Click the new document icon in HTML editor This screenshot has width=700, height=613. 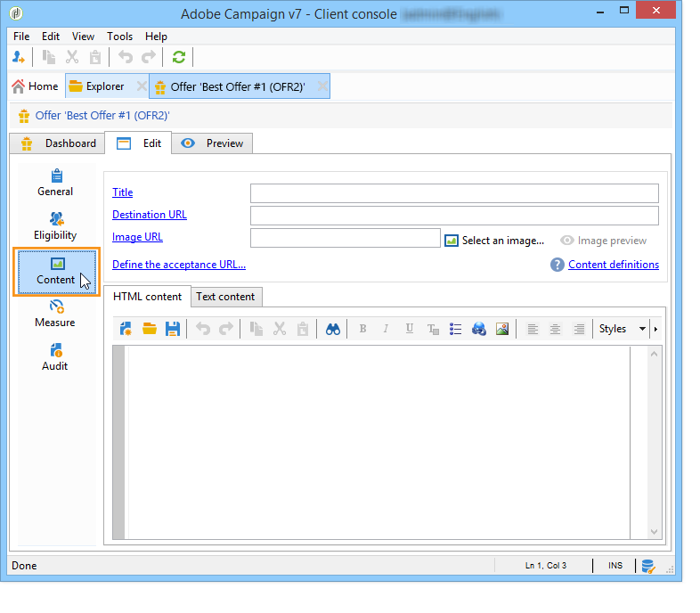coord(126,329)
